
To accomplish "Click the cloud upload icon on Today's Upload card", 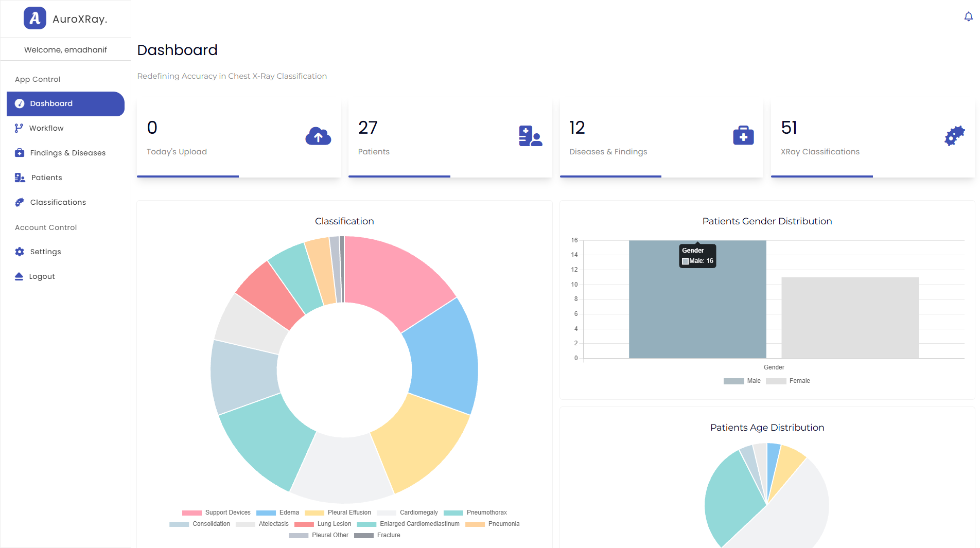I will (318, 136).
